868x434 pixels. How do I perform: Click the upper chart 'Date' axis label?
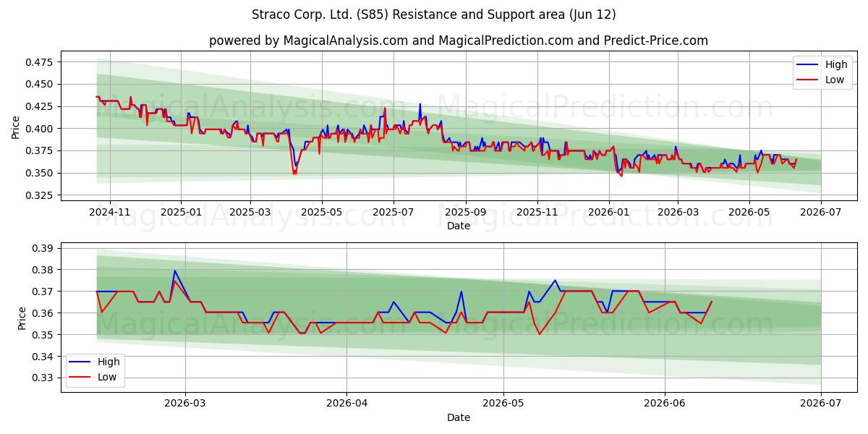[x=459, y=226]
